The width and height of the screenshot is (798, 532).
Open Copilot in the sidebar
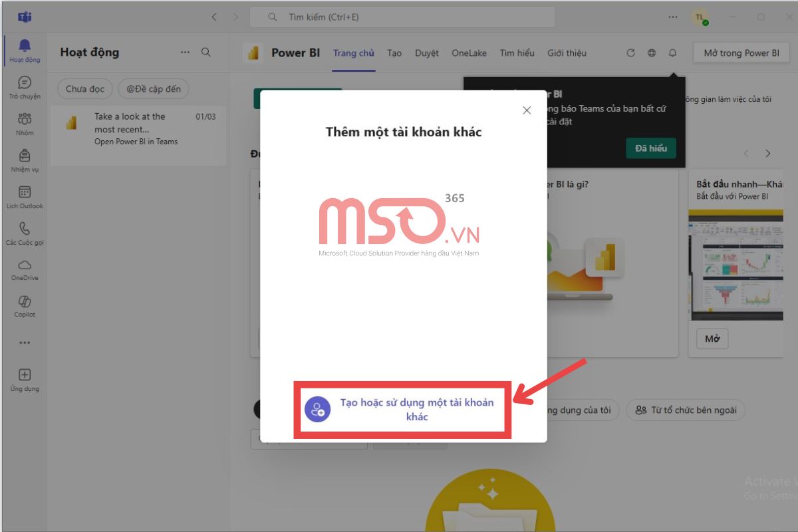pyautogui.click(x=25, y=306)
